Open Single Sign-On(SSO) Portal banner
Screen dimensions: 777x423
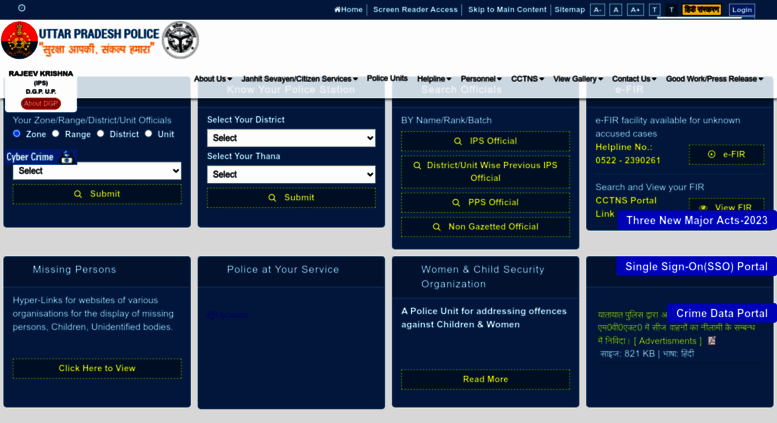pyautogui.click(x=696, y=266)
